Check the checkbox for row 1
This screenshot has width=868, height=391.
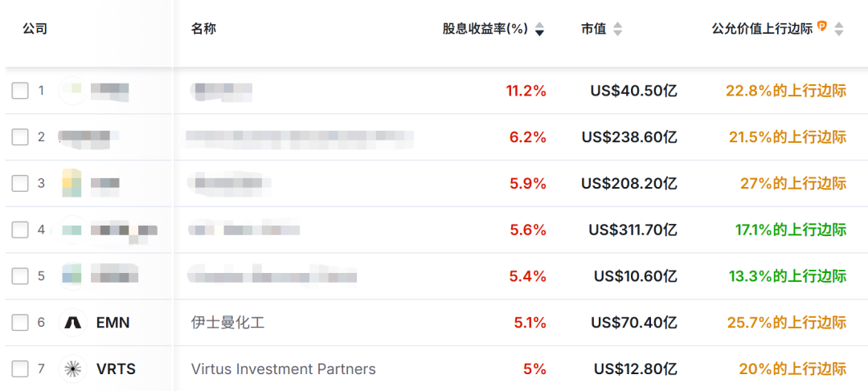(20, 91)
